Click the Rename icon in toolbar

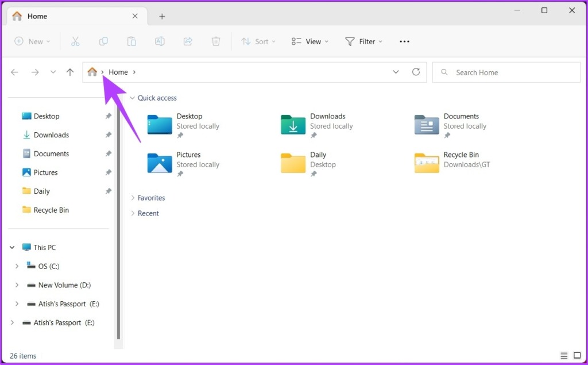pos(160,41)
